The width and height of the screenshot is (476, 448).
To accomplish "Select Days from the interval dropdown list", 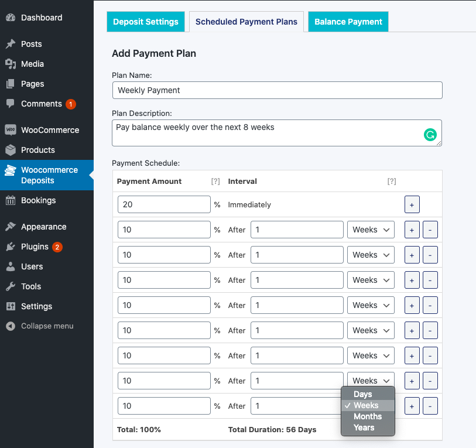I will pos(368,394).
